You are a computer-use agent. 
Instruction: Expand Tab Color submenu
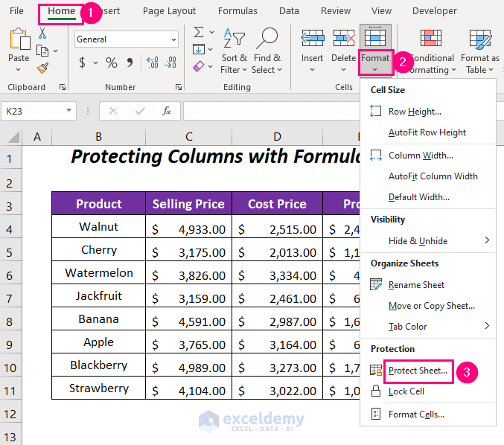(487, 326)
